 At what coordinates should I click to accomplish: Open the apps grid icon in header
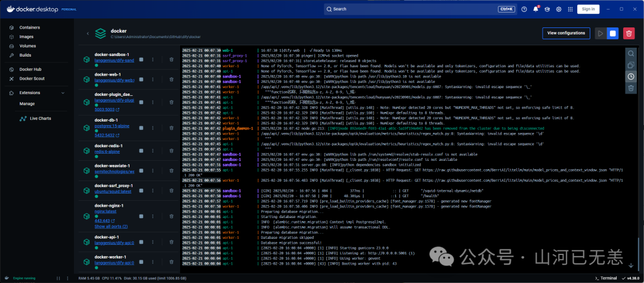[x=570, y=9]
